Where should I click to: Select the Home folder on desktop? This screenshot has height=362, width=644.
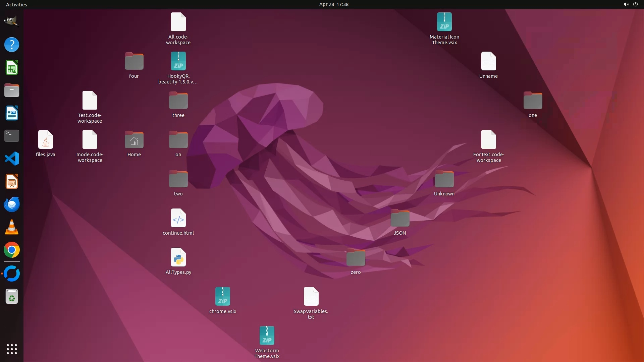pyautogui.click(x=134, y=140)
